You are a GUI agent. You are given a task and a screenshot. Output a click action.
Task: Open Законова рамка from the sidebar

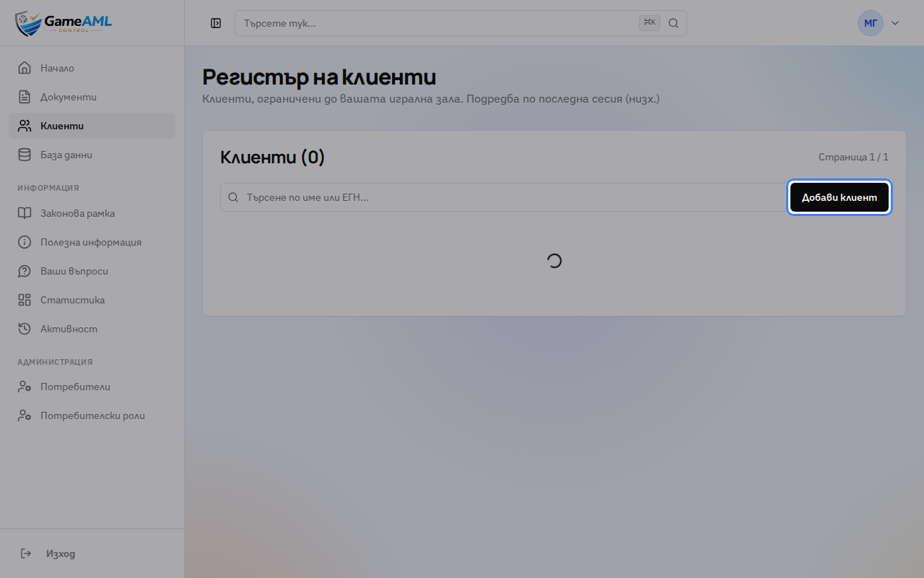click(92, 213)
